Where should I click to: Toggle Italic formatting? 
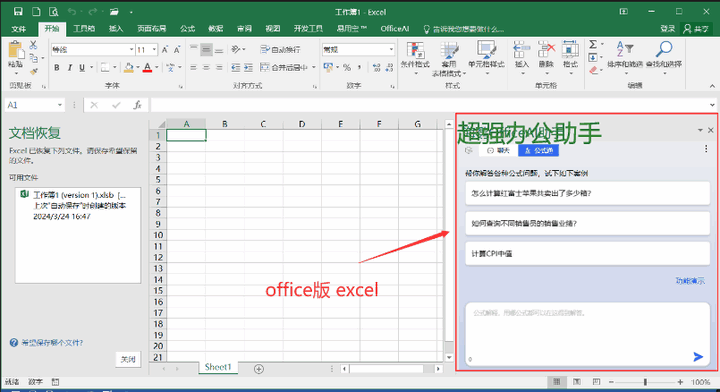[69, 68]
